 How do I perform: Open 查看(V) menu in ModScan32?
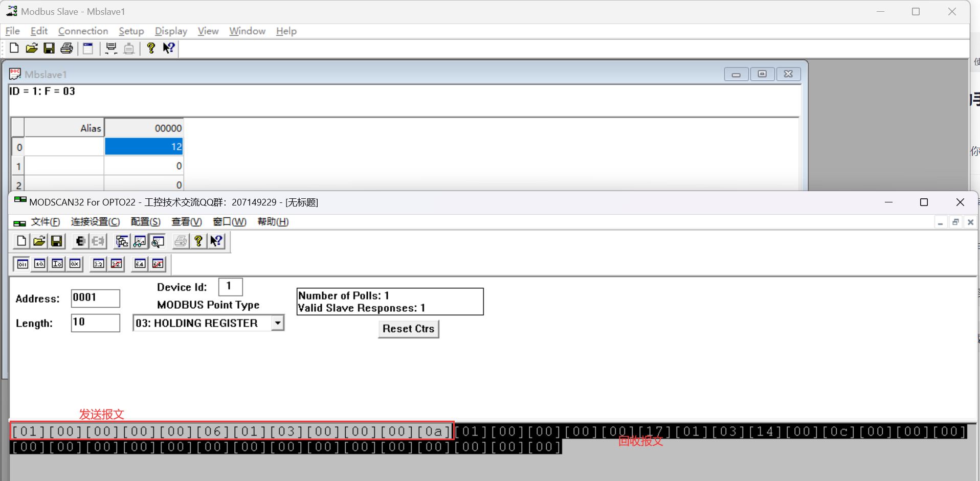coord(186,222)
